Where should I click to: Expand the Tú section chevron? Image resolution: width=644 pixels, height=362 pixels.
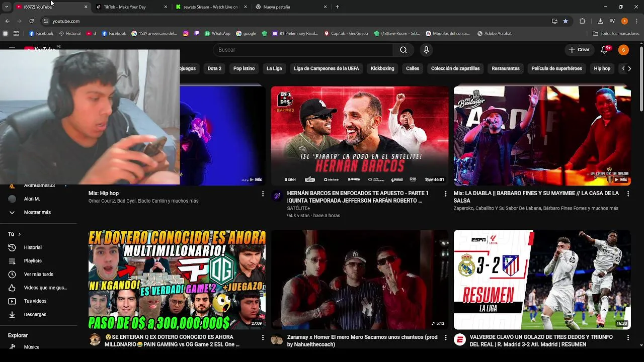[20, 234]
